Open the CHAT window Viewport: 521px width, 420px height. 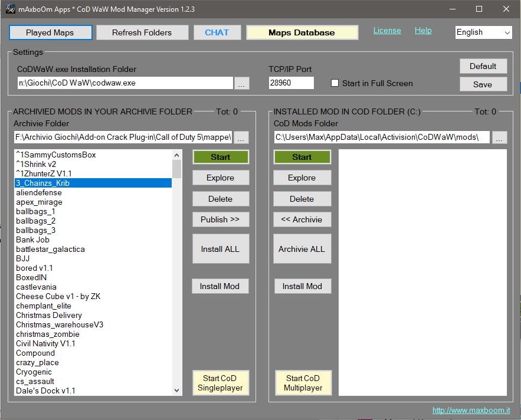(217, 32)
